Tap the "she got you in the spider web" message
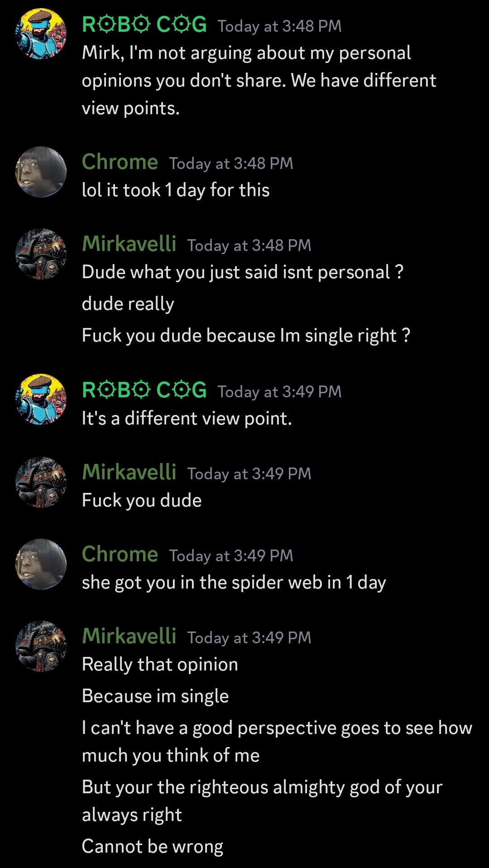Image resolution: width=489 pixels, height=868 pixels. (234, 583)
